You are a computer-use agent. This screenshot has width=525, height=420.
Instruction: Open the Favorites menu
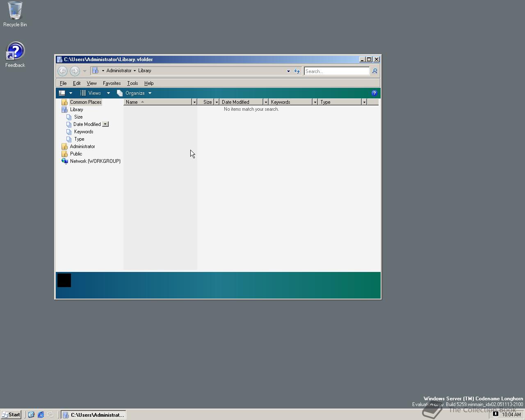112,83
